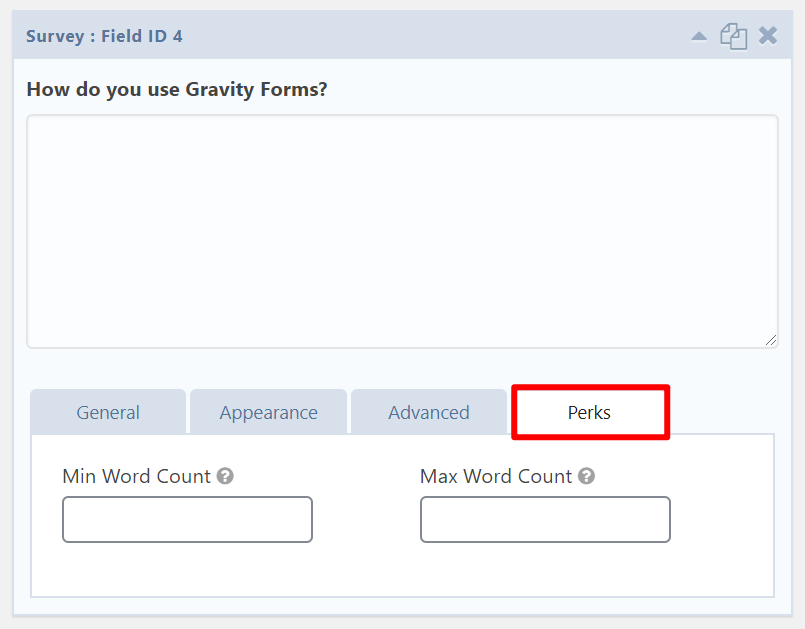Image resolution: width=805 pixels, height=629 pixels.
Task: Click inside the Gravity Forms question textarea
Action: (402, 232)
